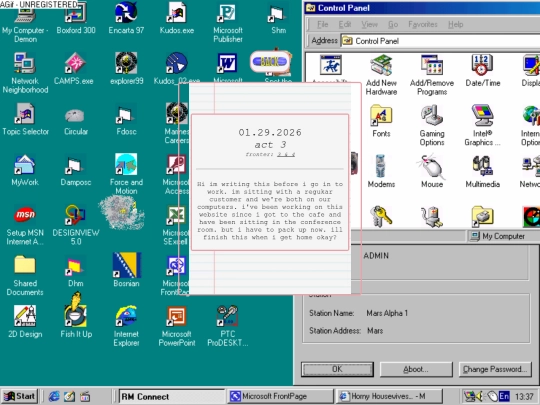Open the Favorites menu in Control Panel
The height and width of the screenshot is (405, 540).
(423, 24)
